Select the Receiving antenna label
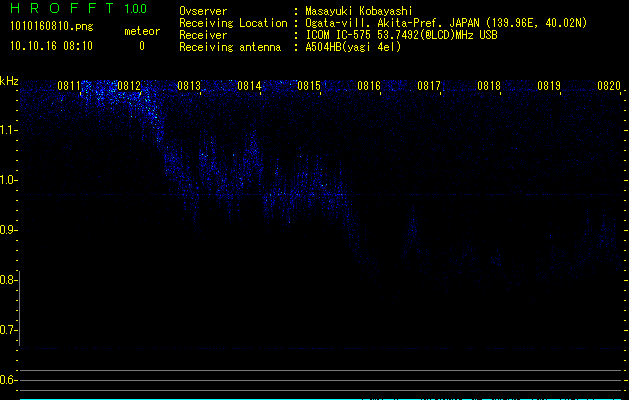629x400 pixels. point(230,47)
